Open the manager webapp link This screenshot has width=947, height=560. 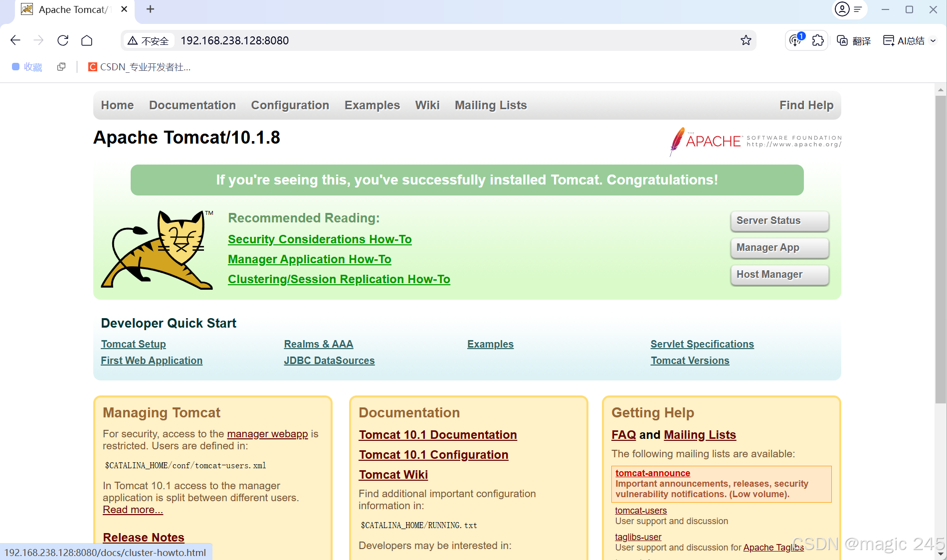[x=267, y=434]
